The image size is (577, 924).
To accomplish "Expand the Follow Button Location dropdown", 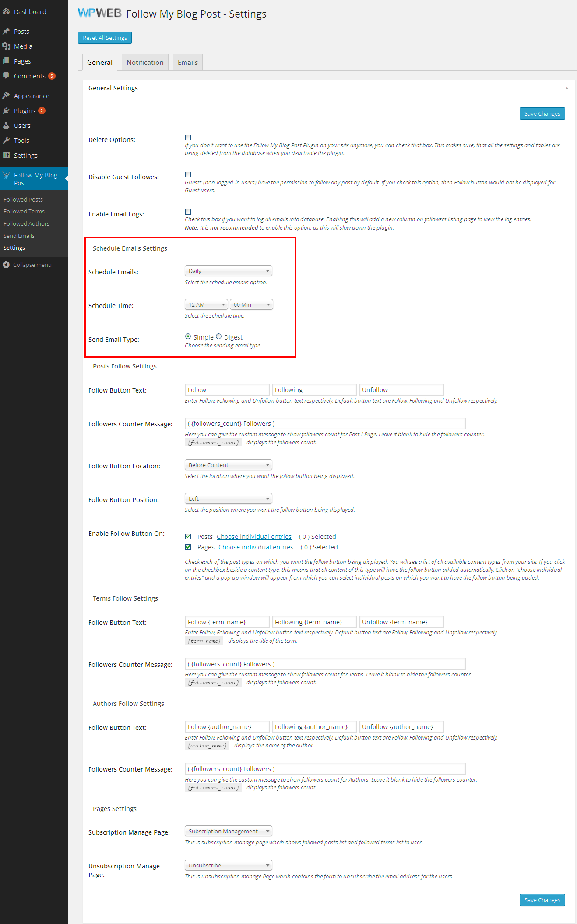I will coord(228,465).
